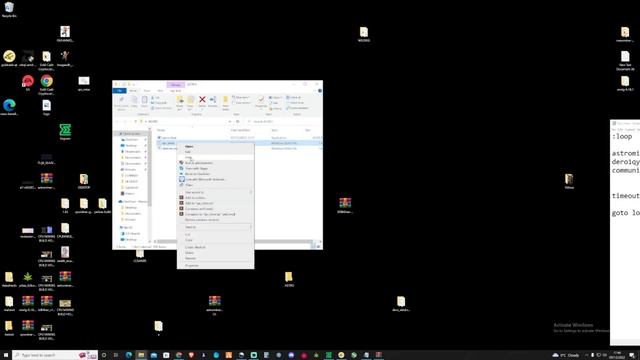Click the Refresh button beside address bar

[x=238, y=122]
